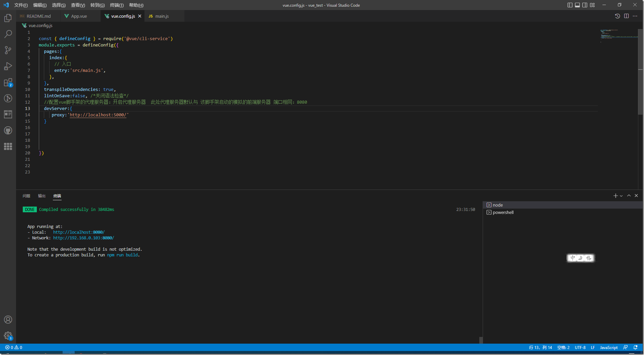Viewport: 644px width, 355px height.
Task: Open the editor More Actions ellipsis
Action: pyautogui.click(x=635, y=16)
